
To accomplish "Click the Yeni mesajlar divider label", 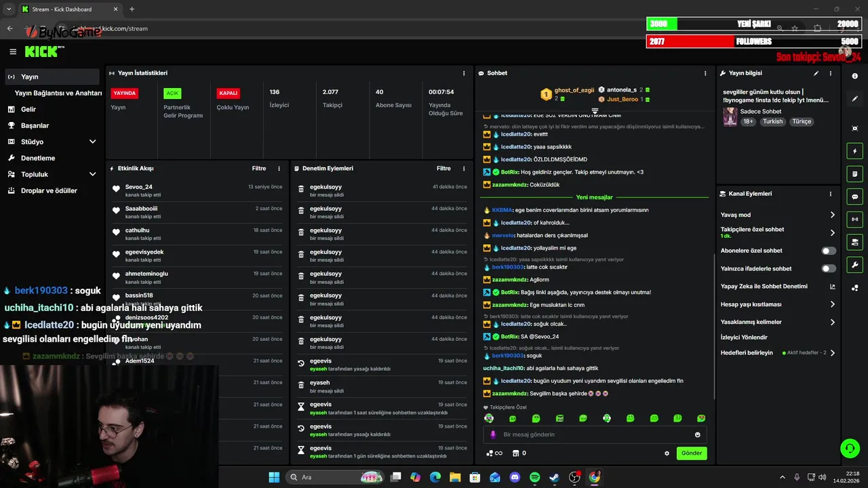I will [x=594, y=197].
